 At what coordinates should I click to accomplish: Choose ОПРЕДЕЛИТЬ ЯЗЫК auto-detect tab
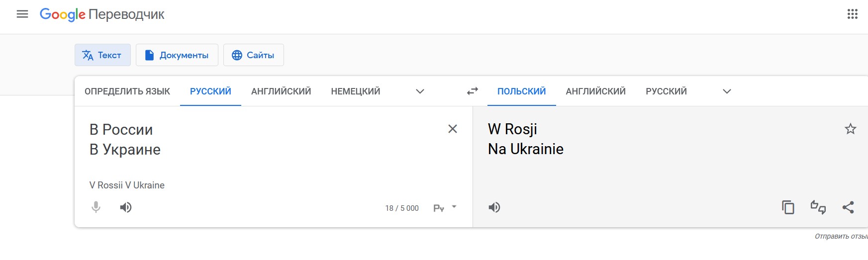click(127, 91)
